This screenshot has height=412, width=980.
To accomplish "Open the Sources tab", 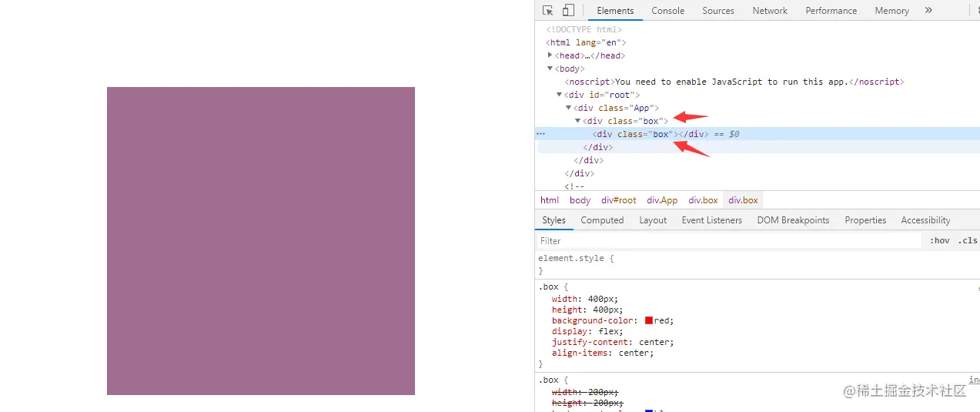I will [x=718, y=11].
